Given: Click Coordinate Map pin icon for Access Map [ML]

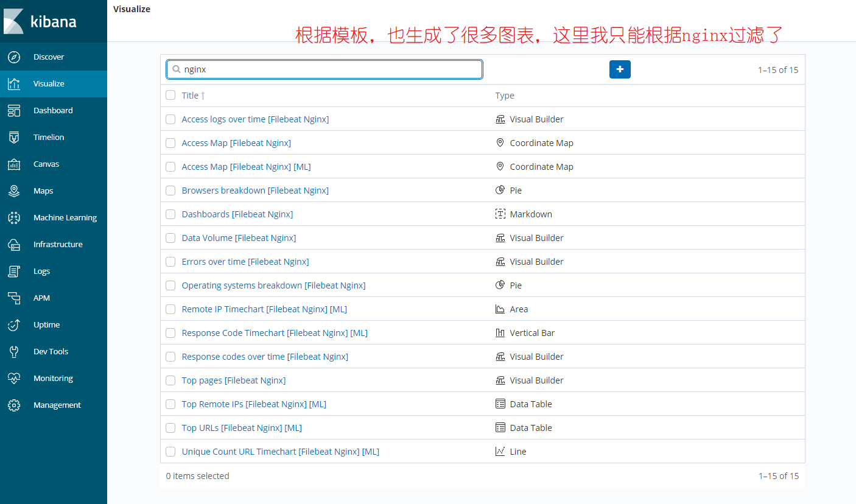Looking at the screenshot, I should coord(500,167).
